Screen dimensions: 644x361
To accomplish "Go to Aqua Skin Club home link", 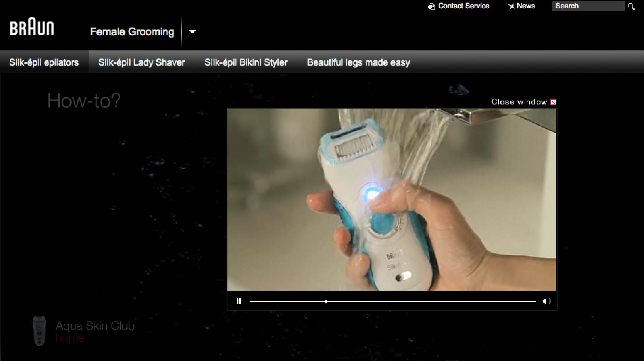I will 70,338.
